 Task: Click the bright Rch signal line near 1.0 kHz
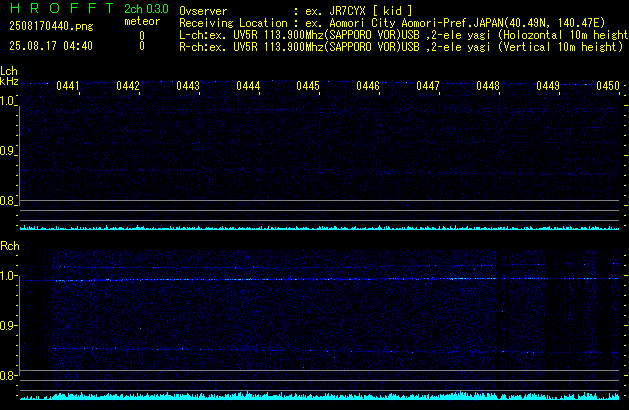319,279
